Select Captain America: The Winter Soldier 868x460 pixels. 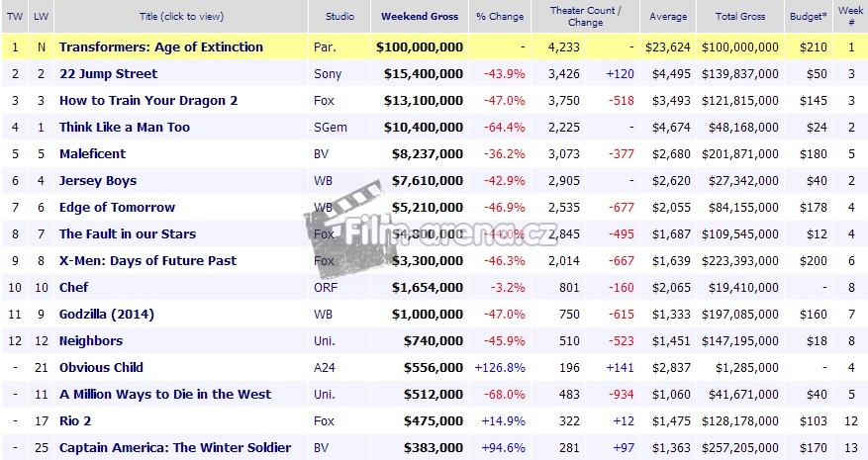tap(175, 447)
